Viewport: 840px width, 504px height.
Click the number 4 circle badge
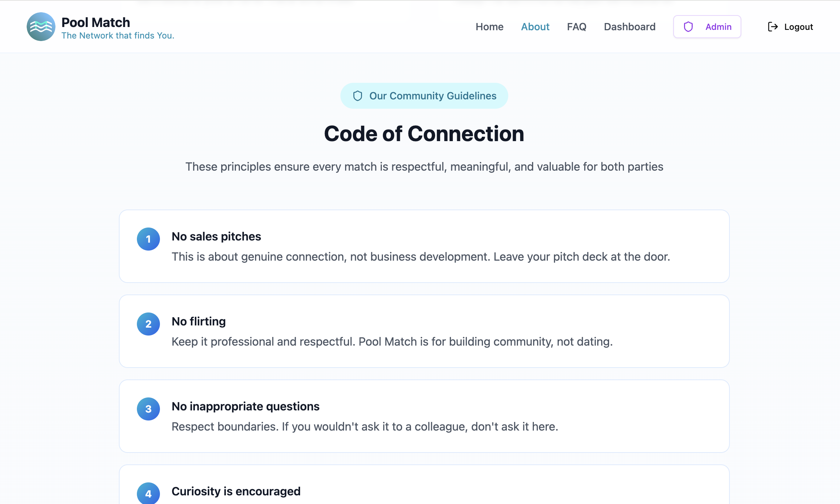click(x=148, y=493)
